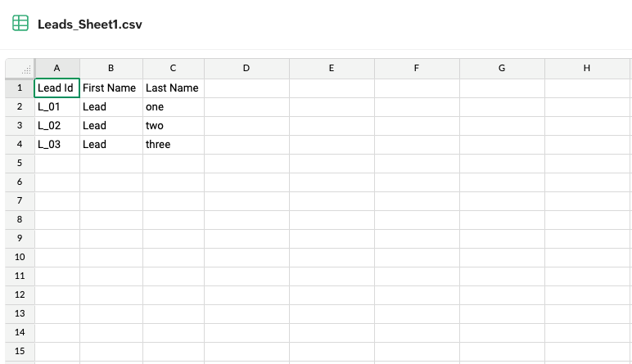Viewport: 632px width, 364px height.
Task: Select the cell containing L_03
Action: point(56,145)
